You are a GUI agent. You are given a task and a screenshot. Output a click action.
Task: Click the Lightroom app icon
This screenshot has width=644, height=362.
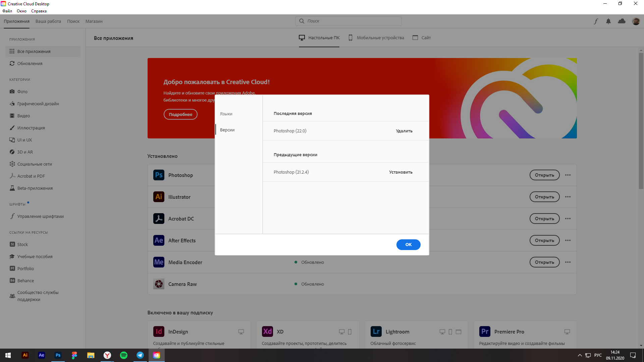point(376,331)
